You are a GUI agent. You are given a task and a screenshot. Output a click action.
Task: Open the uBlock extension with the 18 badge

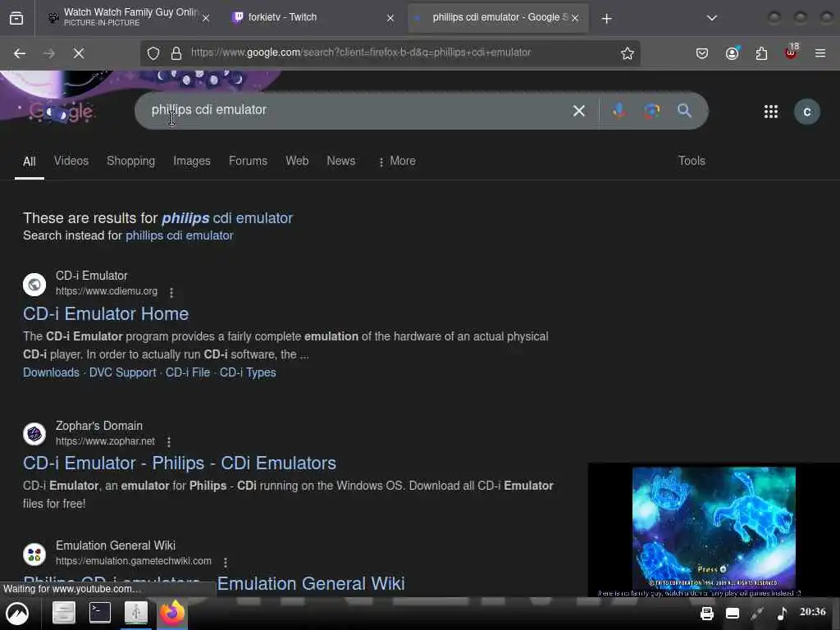point(791,52)
